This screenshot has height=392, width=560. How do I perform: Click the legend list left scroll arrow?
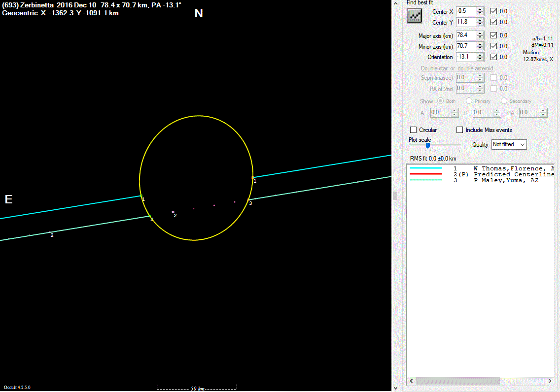tap(411, 381)
